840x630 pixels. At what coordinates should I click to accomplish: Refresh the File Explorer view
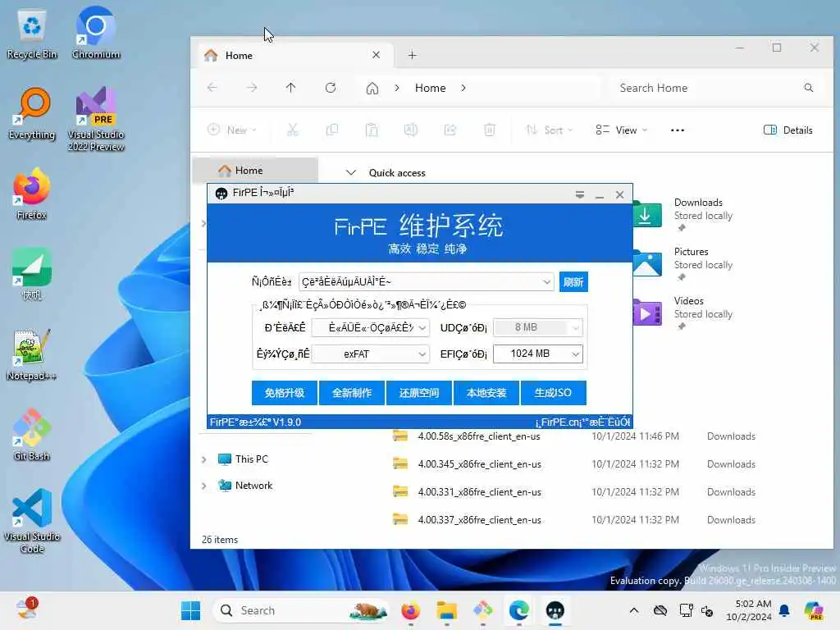(331, 87)
